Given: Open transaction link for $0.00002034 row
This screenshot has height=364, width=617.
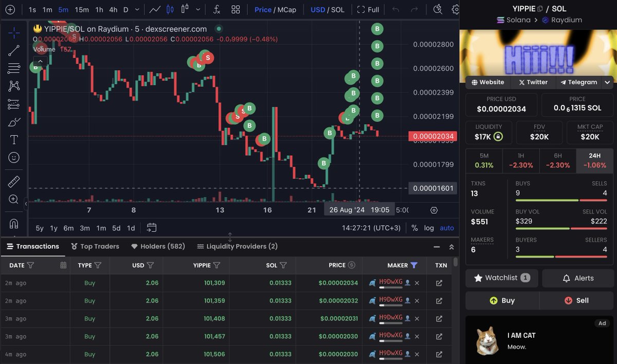Looking at the screenshot, I should pyautogui.click(x=439, y=283).
